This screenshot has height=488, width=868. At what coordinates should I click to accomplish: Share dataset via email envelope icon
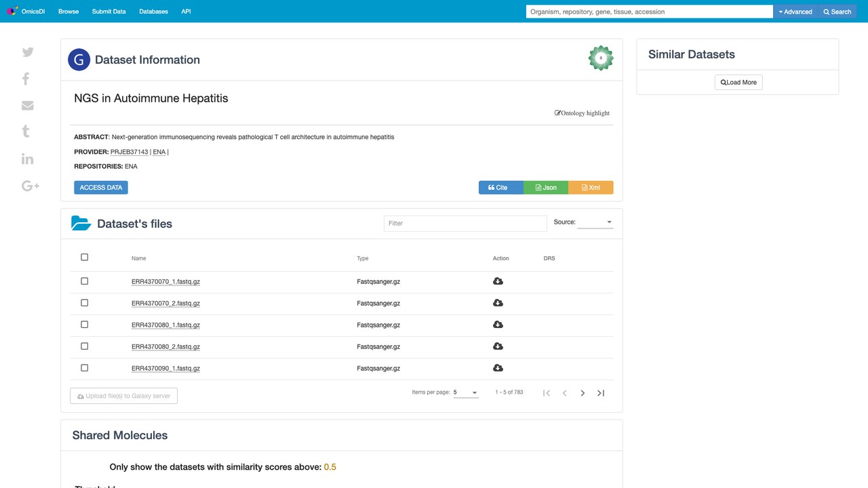coord(28,105)
